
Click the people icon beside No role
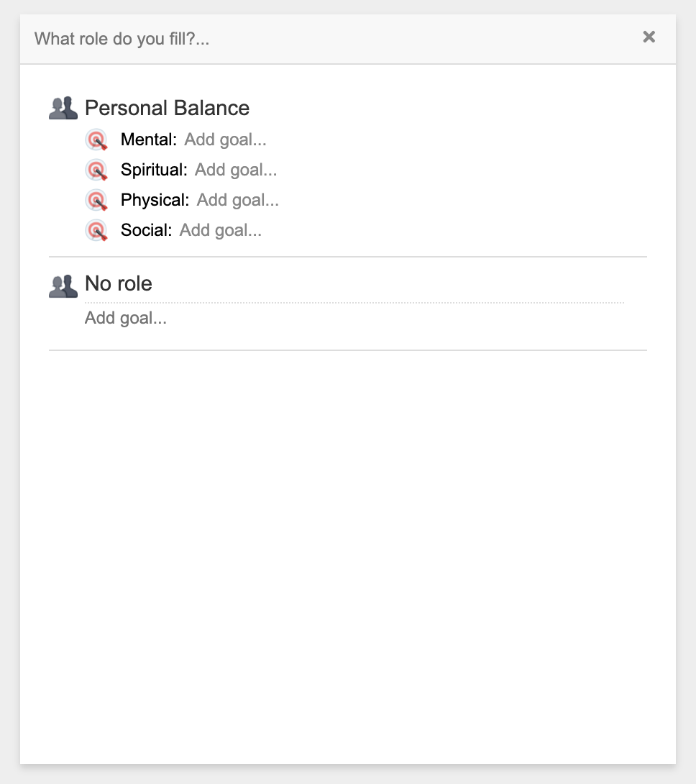coord(63,286)
